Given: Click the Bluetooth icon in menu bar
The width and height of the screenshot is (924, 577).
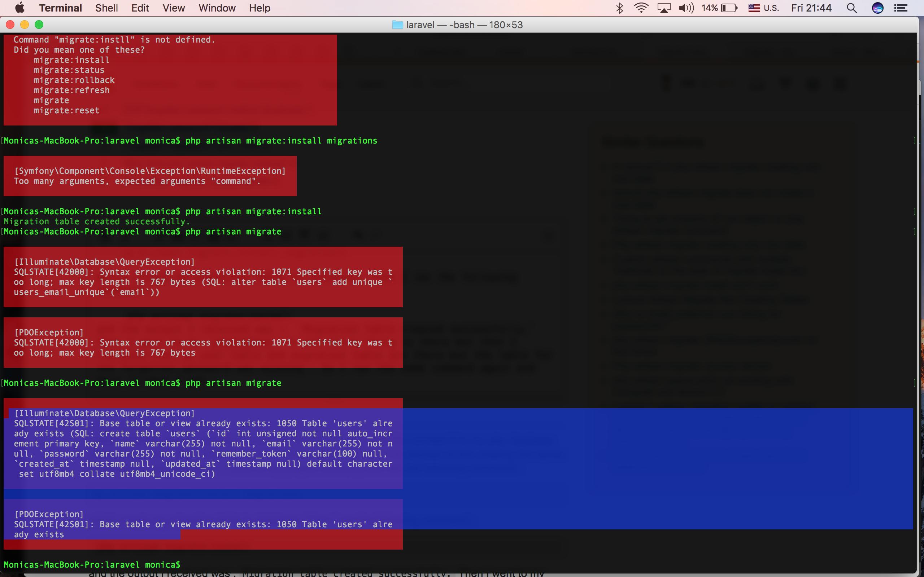Looking at the screenshot, I should coord(619,8).
